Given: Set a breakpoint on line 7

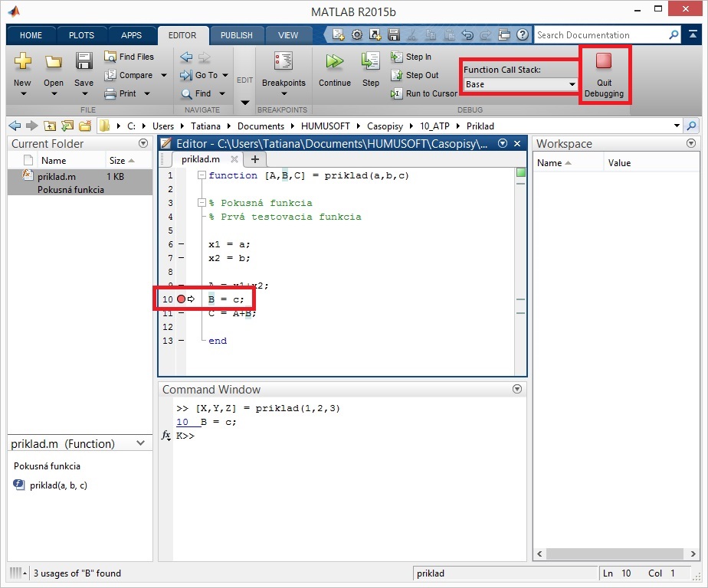Looking at the screenshot, I should (x=181, y=258).
